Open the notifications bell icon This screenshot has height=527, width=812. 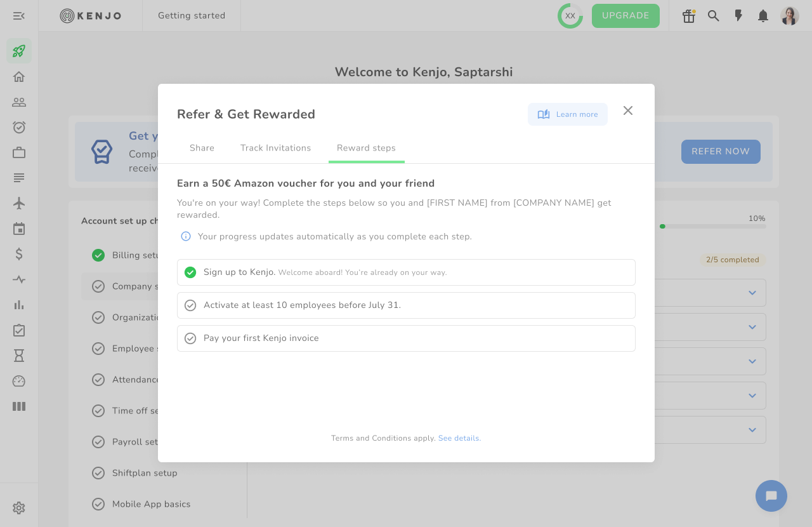click(763, 16)
